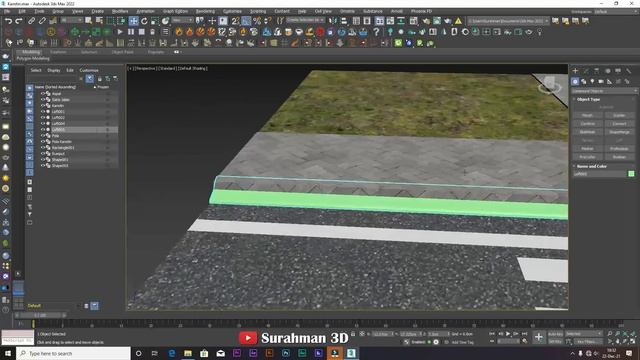The image size is (640, 360).
Task: Click the question mark help icon
Action: point(376,31)
